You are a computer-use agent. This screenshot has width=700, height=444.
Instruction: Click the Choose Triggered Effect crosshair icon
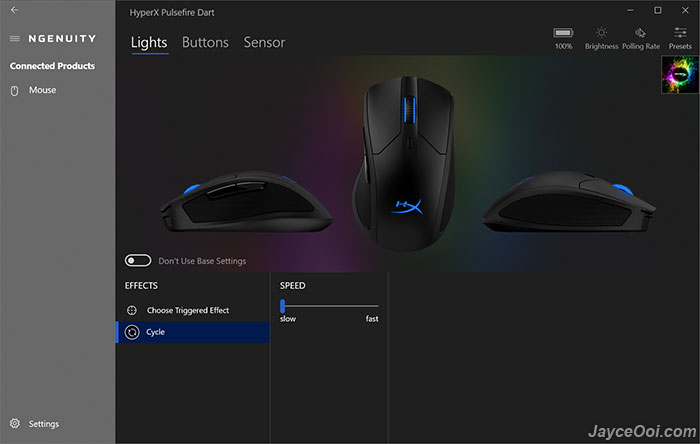point(132,310)
